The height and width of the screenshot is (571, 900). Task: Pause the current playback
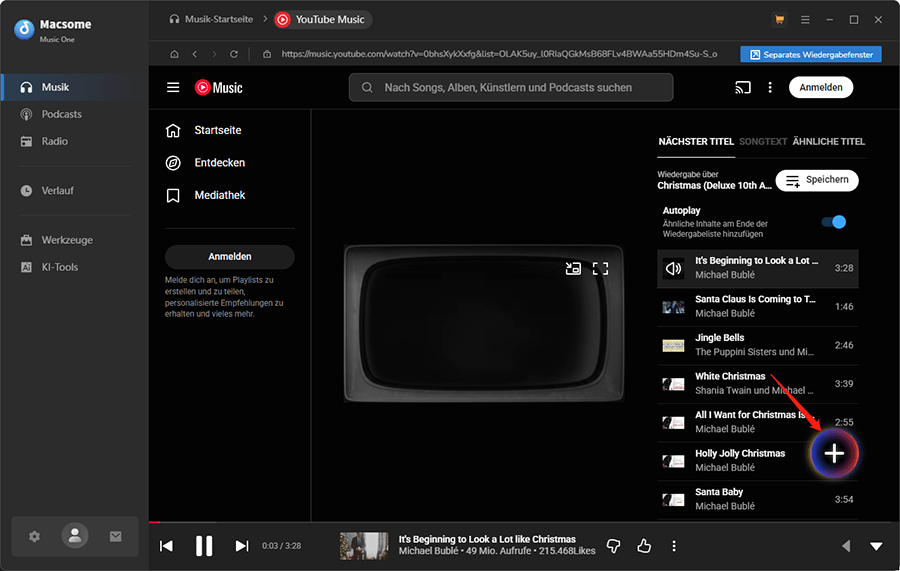click(204, 546)
